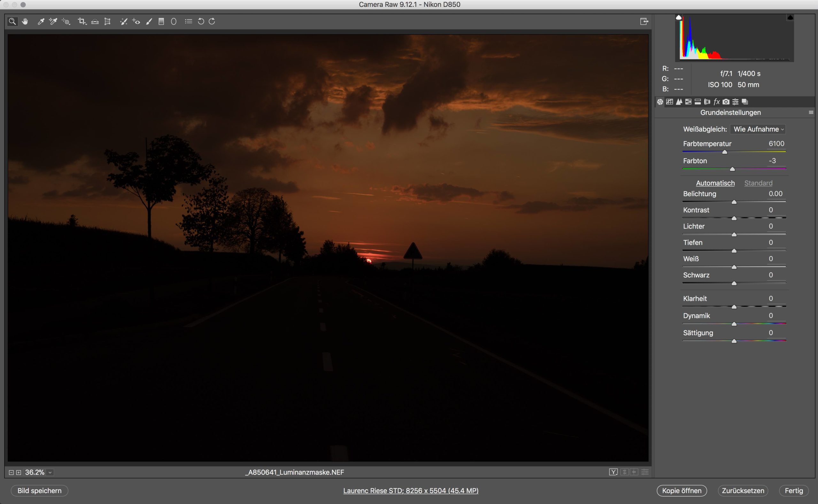Screen dimensions: 818x504
Task: Open the Camera Raw preferences dialog
Action: coord(189,21)
